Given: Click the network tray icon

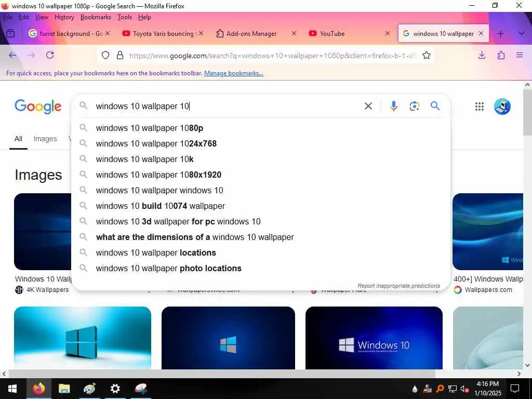Looking at the screenshot, I should [453, 389].
